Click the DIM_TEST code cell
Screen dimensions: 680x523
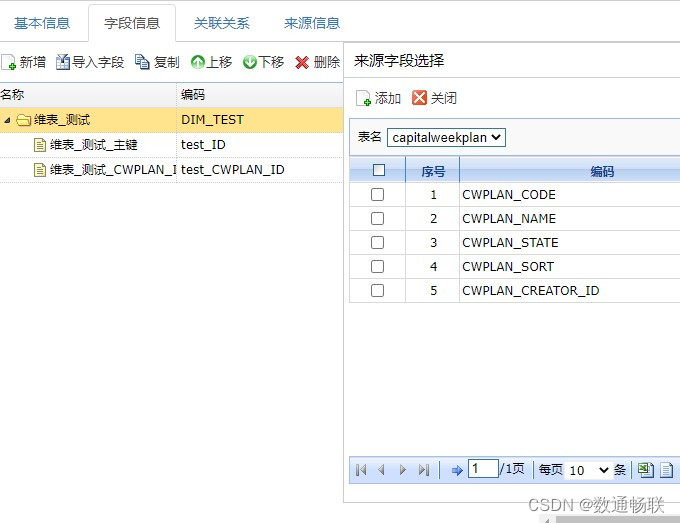coord(260,120)
